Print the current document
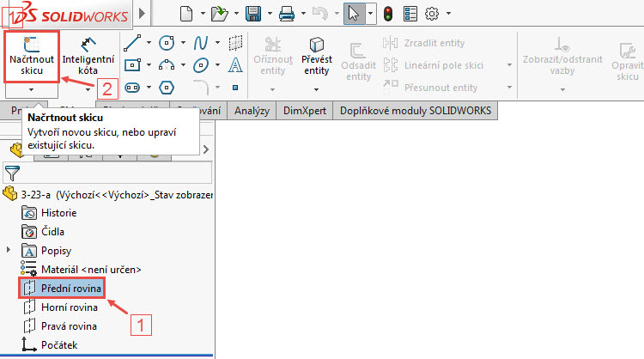The image size is (644, 359). [x=287, y=14]
